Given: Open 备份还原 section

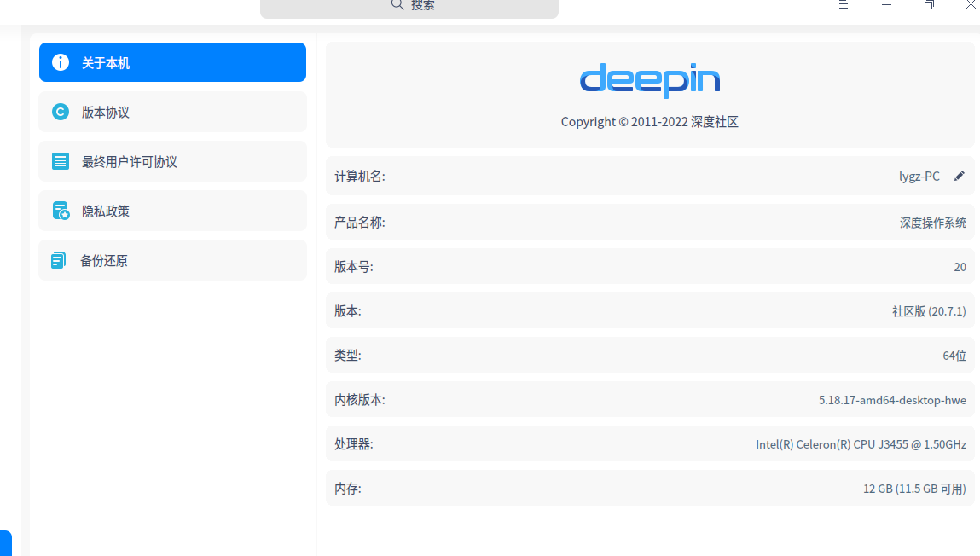Looking at the screenshot, I should coord(172,260).
